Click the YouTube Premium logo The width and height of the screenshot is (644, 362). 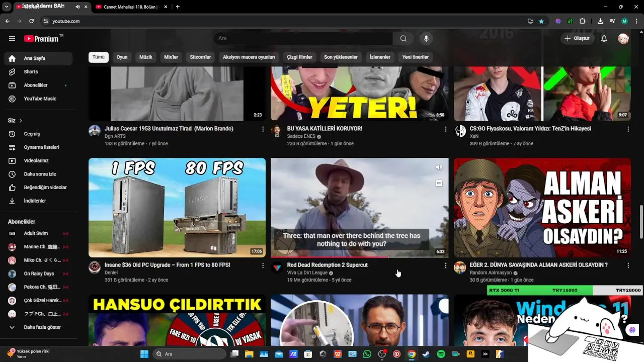coord(41,39)
